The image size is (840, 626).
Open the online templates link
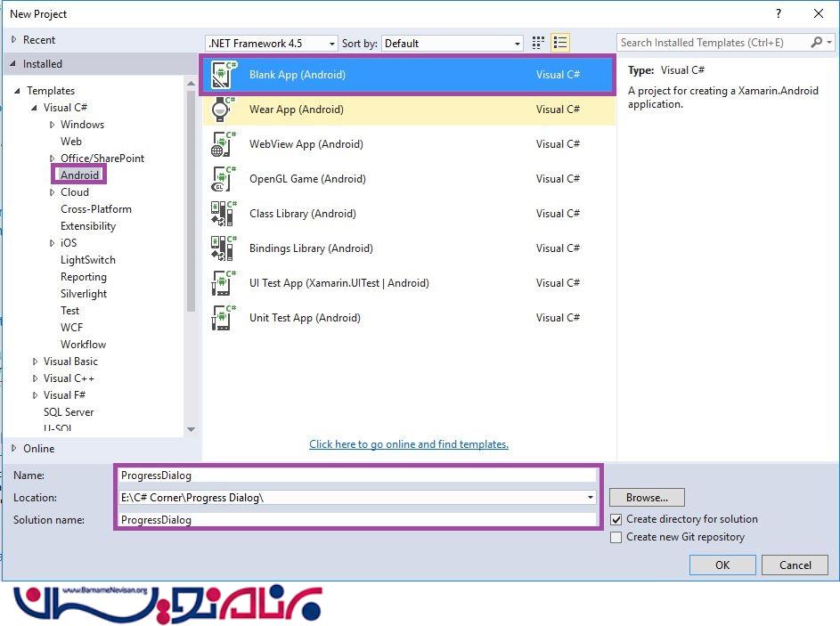[x=409, y=444]
